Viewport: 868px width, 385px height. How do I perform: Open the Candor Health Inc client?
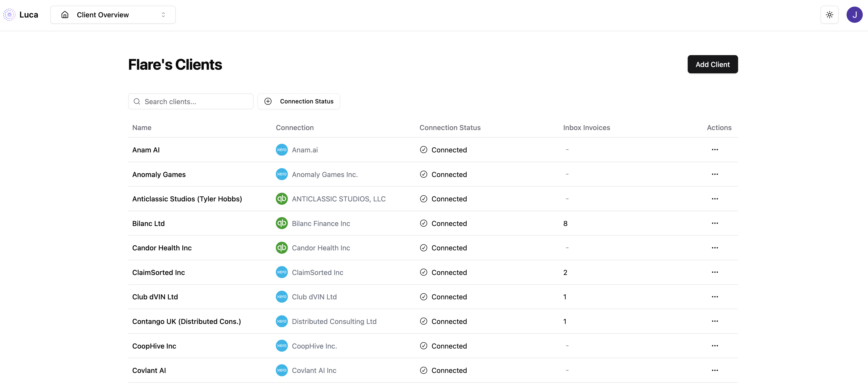pos(162,248)
